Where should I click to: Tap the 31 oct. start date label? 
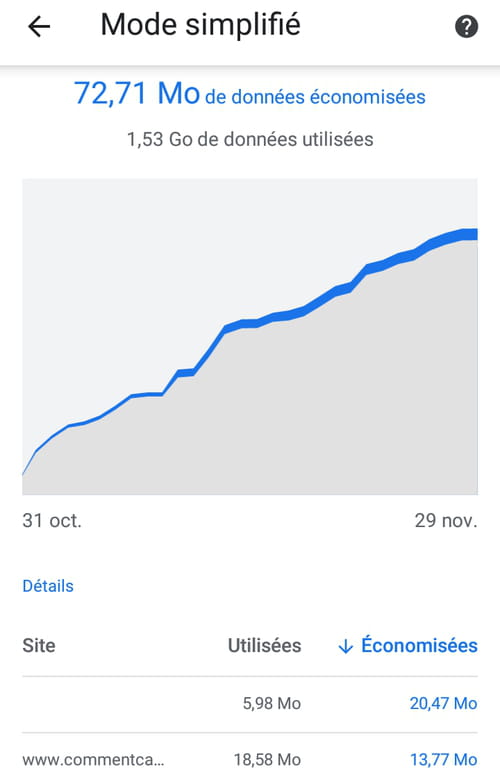52,520
